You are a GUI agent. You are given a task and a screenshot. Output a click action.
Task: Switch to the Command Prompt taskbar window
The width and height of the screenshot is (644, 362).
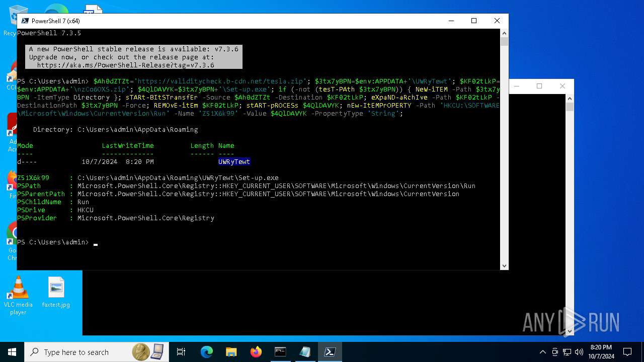pos(280,352)
